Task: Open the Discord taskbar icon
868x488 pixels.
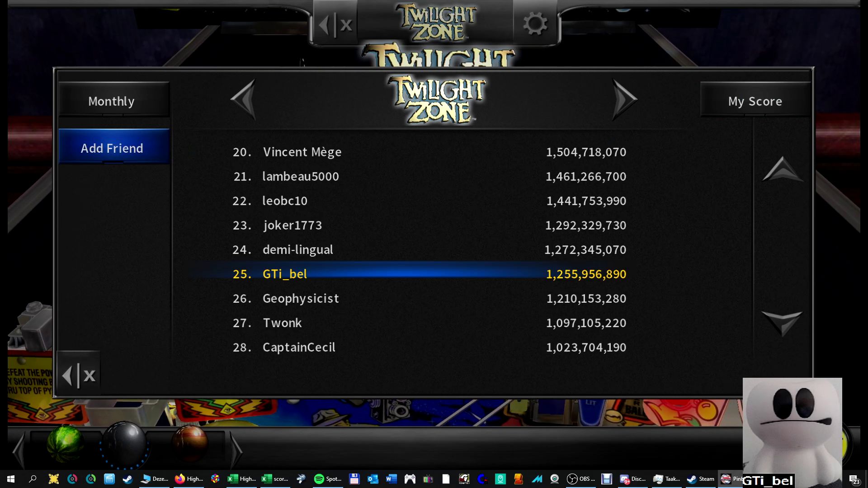Action: pyautogui.click(x=632, y=479)
